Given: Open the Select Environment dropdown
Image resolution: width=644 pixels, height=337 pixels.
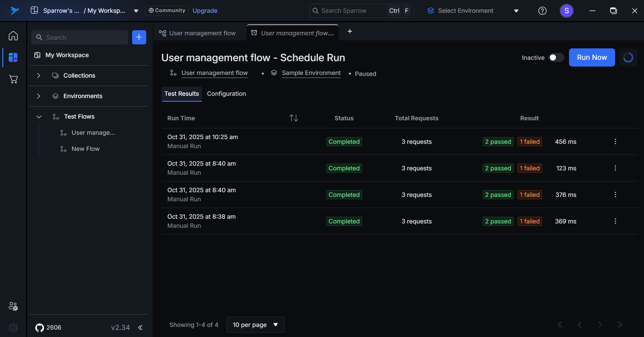Looking at the screenshot, I should (x=473, y=11).
